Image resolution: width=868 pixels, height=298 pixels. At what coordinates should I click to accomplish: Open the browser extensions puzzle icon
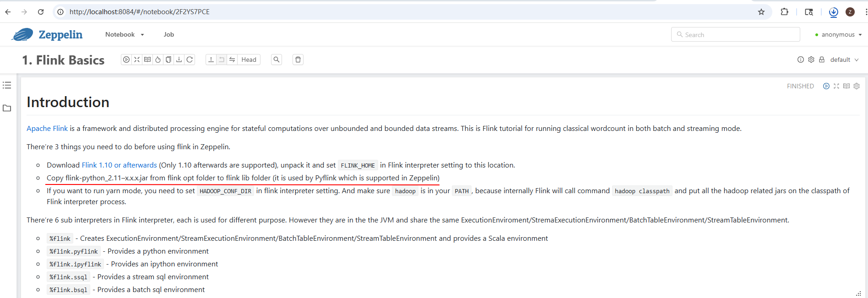pyautogui.click(x=785, y=12)
